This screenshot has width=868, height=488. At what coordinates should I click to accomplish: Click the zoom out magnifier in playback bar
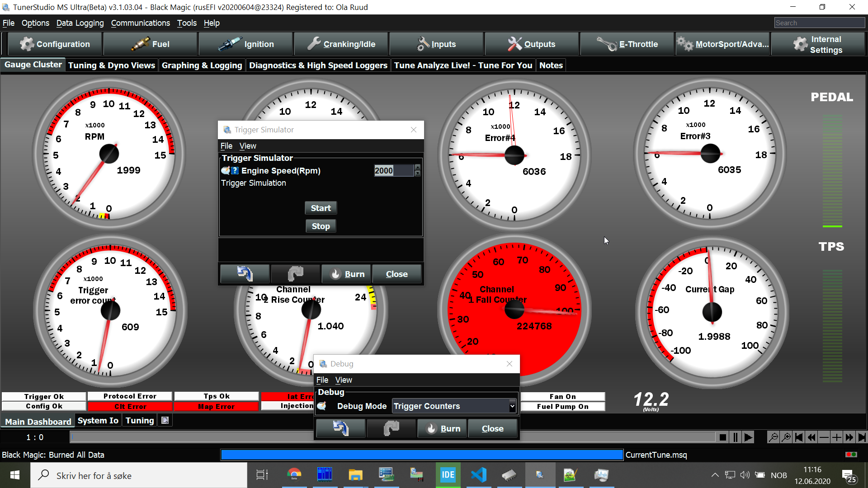774,437
